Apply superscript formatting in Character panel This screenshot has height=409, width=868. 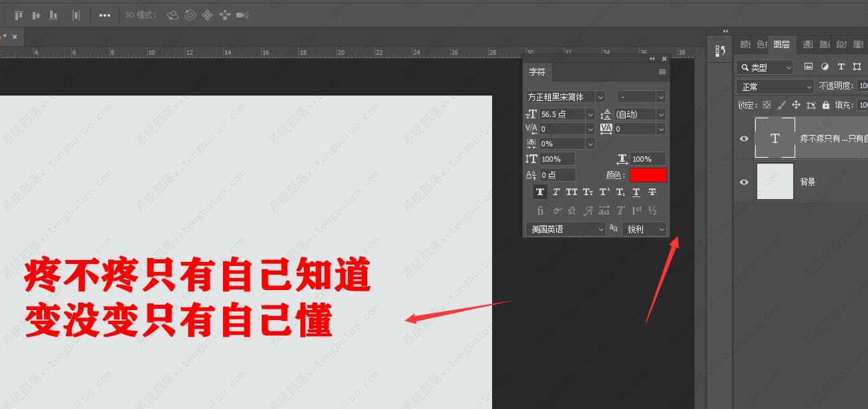point(603,192)
